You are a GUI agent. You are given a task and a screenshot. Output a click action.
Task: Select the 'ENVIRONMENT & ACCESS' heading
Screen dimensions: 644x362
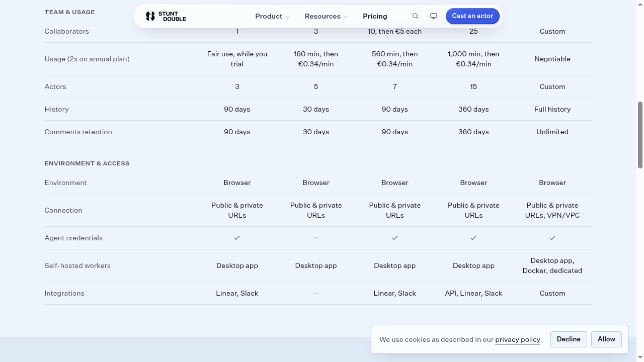tap(87, 163)
